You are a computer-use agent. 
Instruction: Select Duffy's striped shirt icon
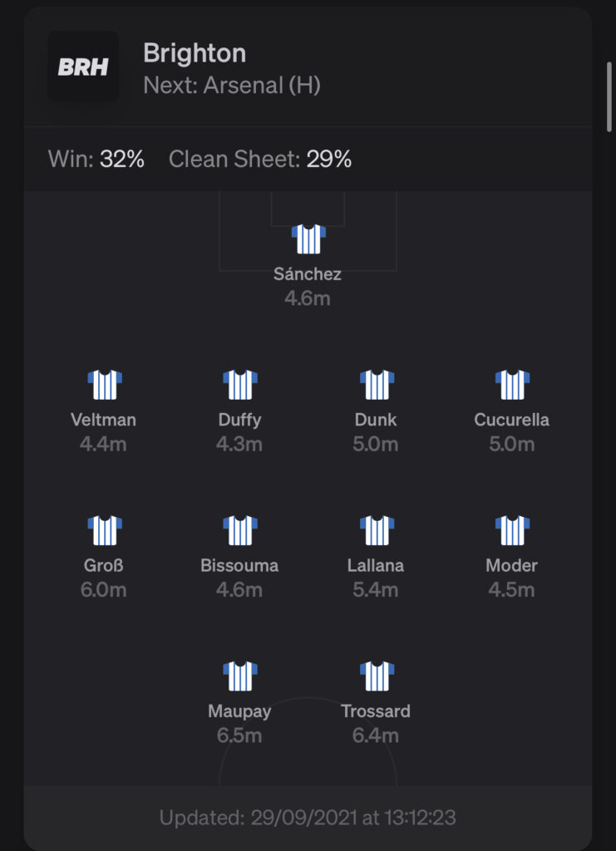click(240, 385)
